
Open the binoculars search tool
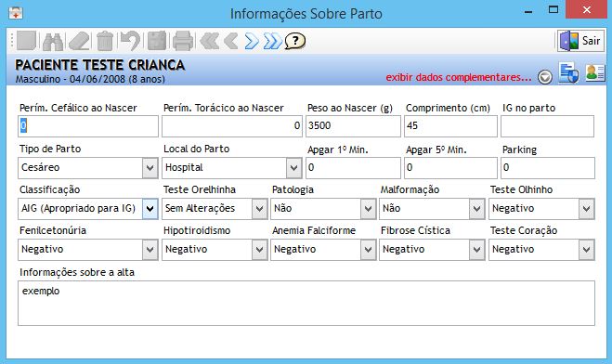click(53, 41)
